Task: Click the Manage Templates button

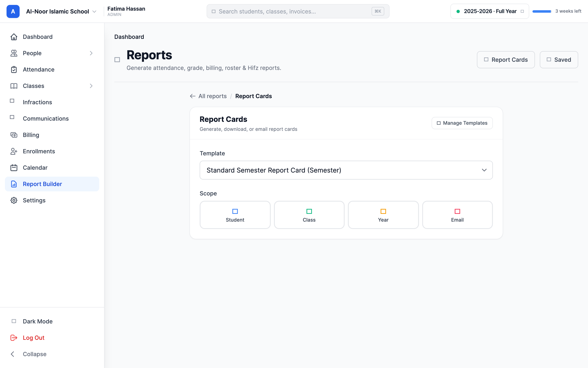Action: (x=462, y=123)
